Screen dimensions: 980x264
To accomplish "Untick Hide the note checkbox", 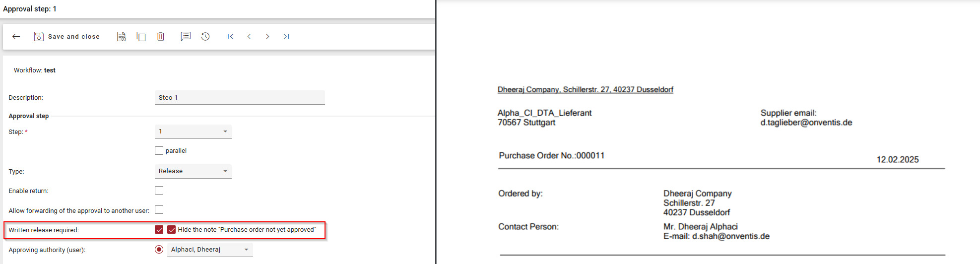I will coord(172,229).
